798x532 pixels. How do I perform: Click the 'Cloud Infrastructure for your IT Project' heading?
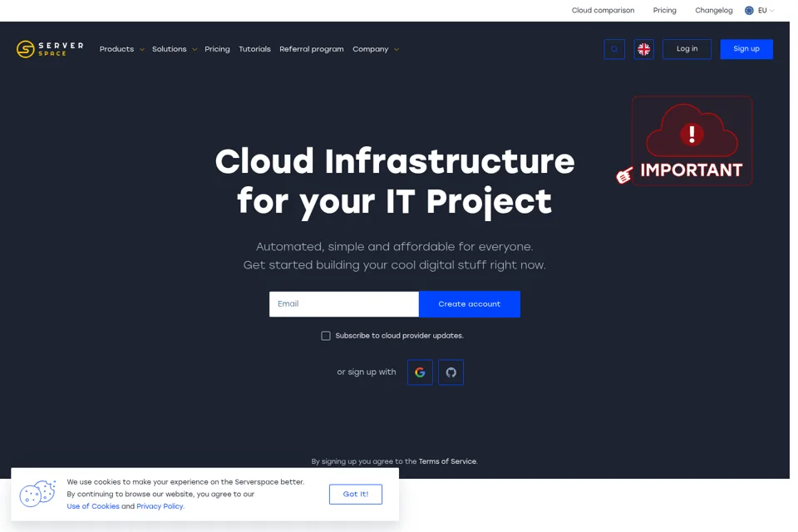click(x=394, y=182)
